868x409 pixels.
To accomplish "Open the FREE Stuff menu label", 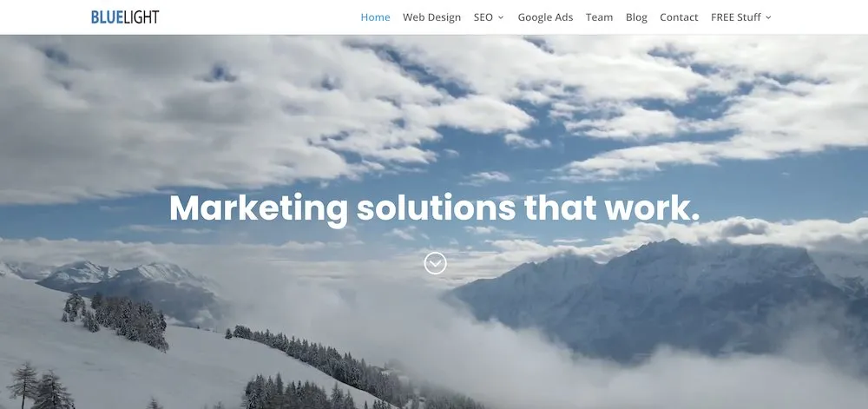I will tap(736, 17).
